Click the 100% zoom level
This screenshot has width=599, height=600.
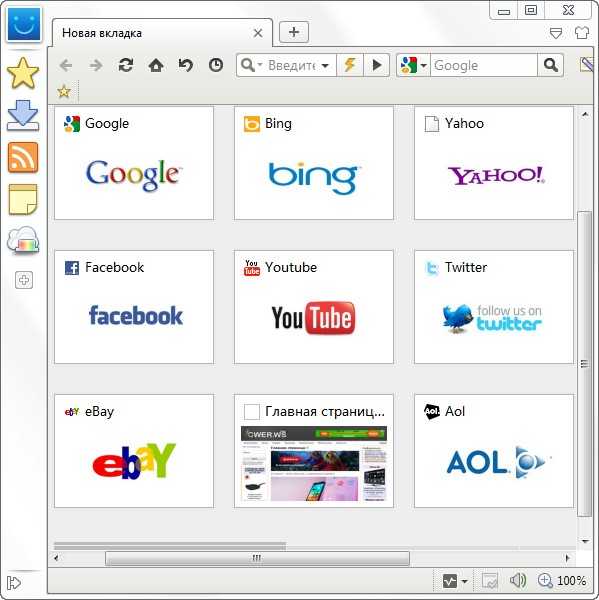(x=571, y=581)
